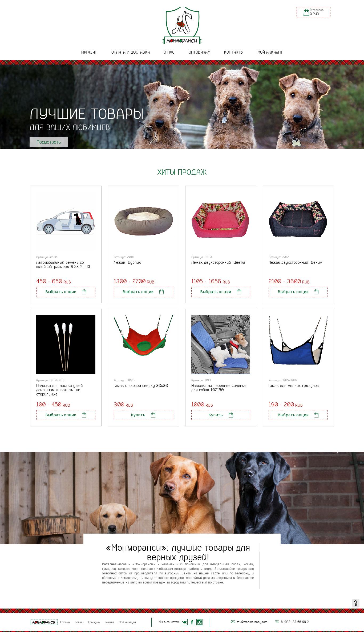The width and height of the screenshot is (364, 632).
Task: Open the Лежак двухсторонний "Деним" product image
Action: pos(298,219)
